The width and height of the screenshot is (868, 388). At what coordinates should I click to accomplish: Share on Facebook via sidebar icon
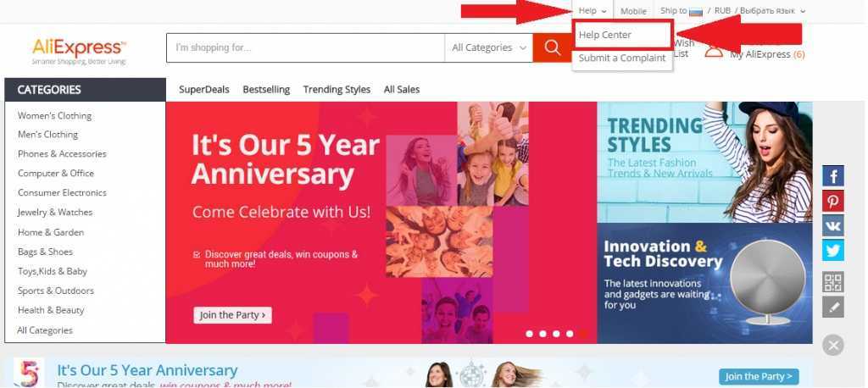click(833, 176)
